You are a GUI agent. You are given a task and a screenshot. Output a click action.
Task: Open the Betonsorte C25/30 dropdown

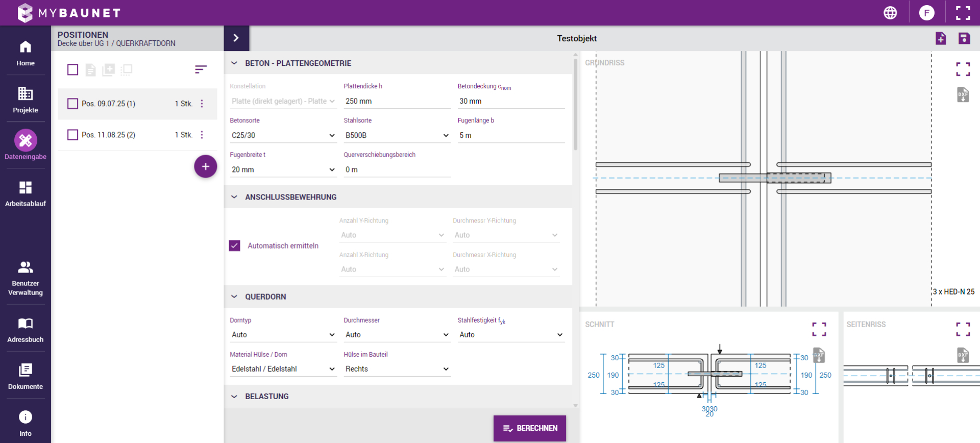click(x=283, y=135)
